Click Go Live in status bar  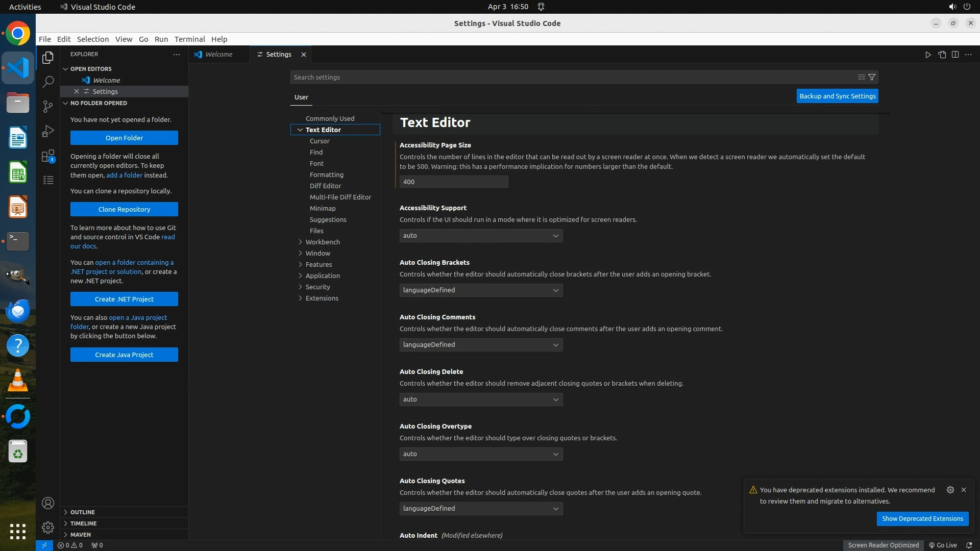pyautogui.click(x=943, y=545)
